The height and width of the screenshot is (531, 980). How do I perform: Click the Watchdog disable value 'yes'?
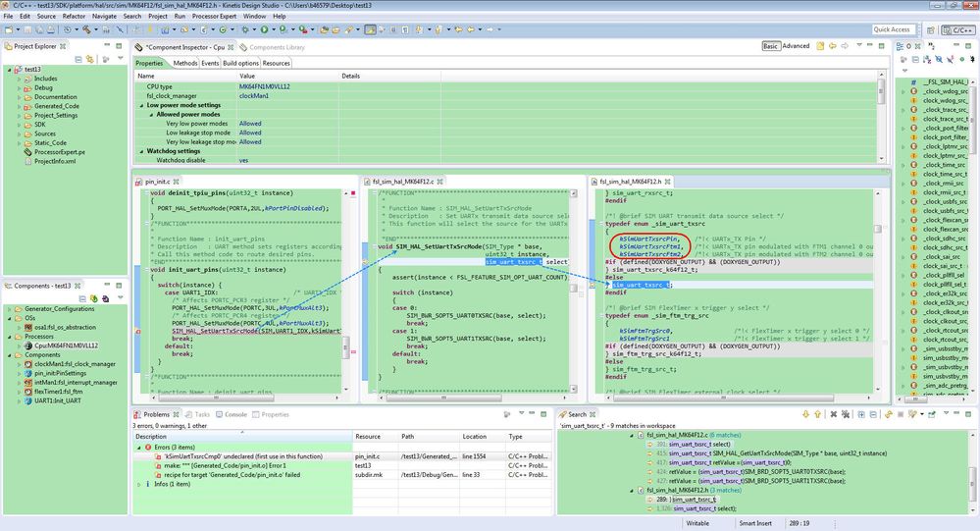pos(244,160)
